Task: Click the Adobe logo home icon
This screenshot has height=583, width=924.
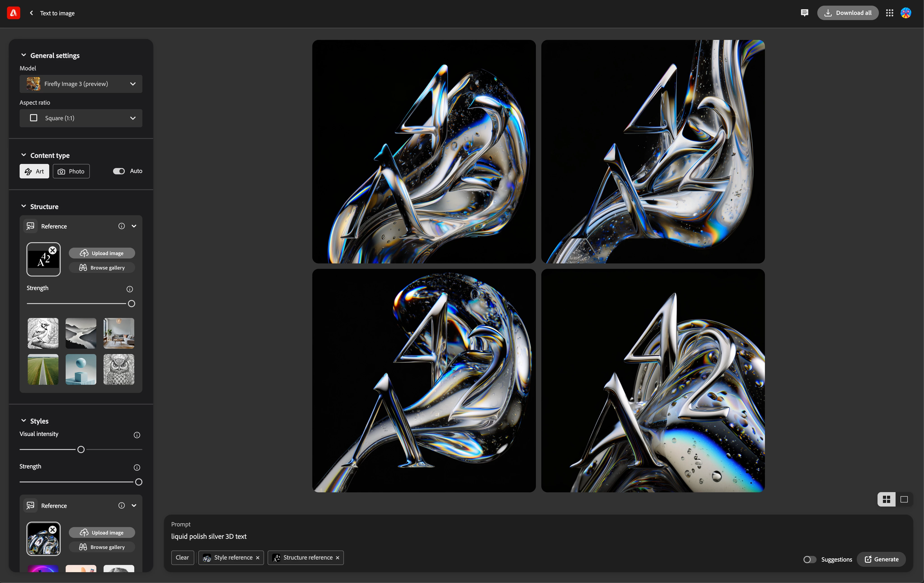Action: click(14, 13)
